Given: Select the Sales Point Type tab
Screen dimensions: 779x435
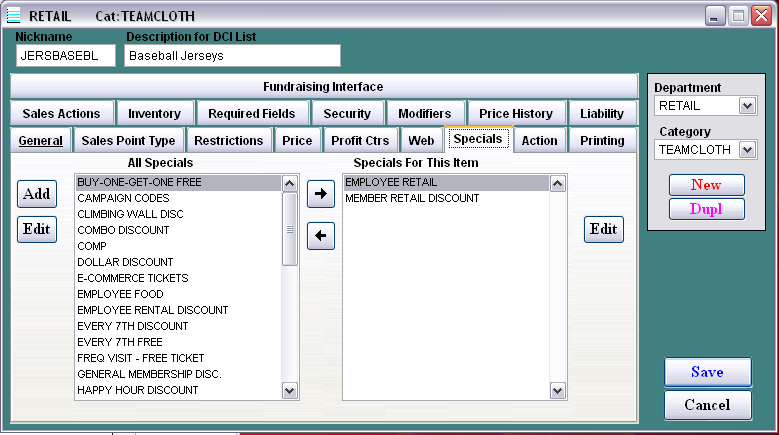Looking at the screenshot, I should [x=128, y=141].
